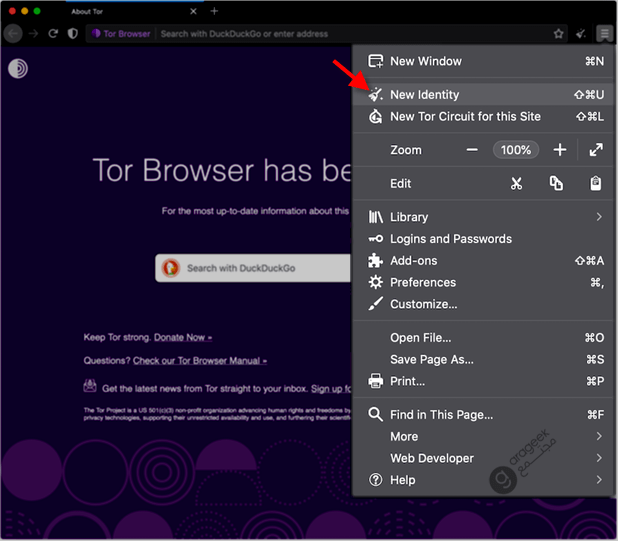Viewport: 618px width, 541px height.
Task: Expand Library using its chevron arrow
Action: pyautogui.click(x=599, y=217)
